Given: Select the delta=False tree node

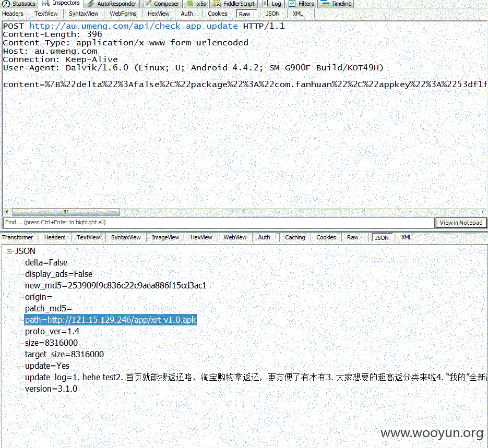Looking at the screenshot, I should tap(46, 263).
